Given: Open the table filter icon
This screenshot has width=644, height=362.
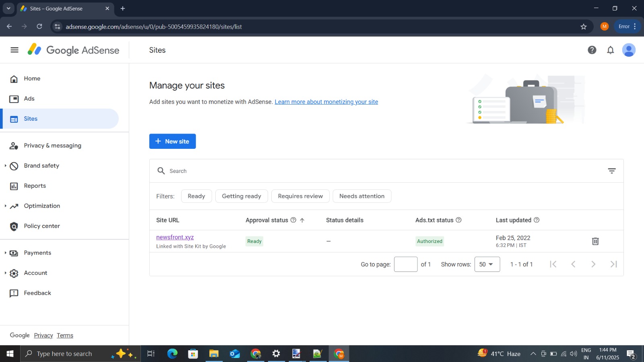Looking at the screenshot, I should [612, 171].
